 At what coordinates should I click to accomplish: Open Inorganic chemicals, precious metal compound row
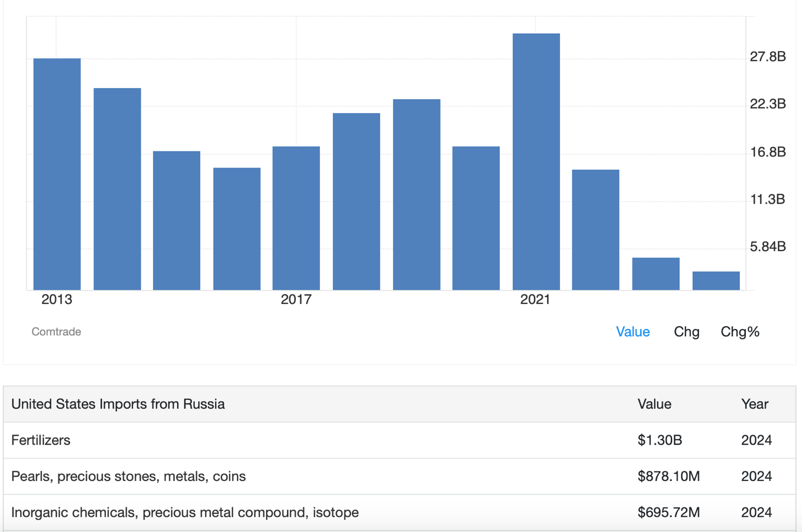click(185, 512)
